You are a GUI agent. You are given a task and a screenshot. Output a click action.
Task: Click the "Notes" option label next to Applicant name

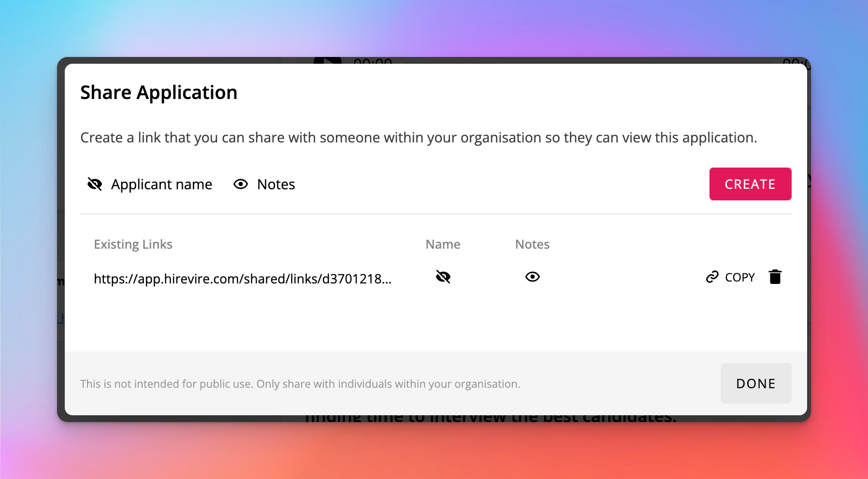(276, 184)
